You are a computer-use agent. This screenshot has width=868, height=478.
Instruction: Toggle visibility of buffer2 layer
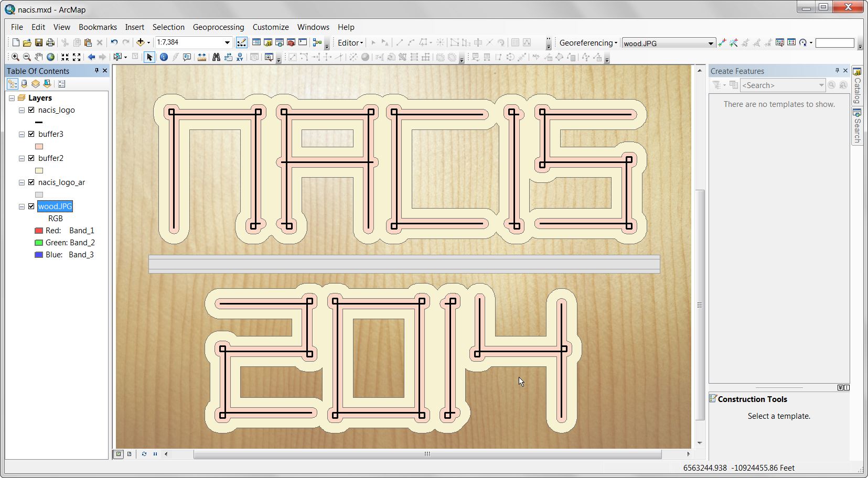coord(31,158)
